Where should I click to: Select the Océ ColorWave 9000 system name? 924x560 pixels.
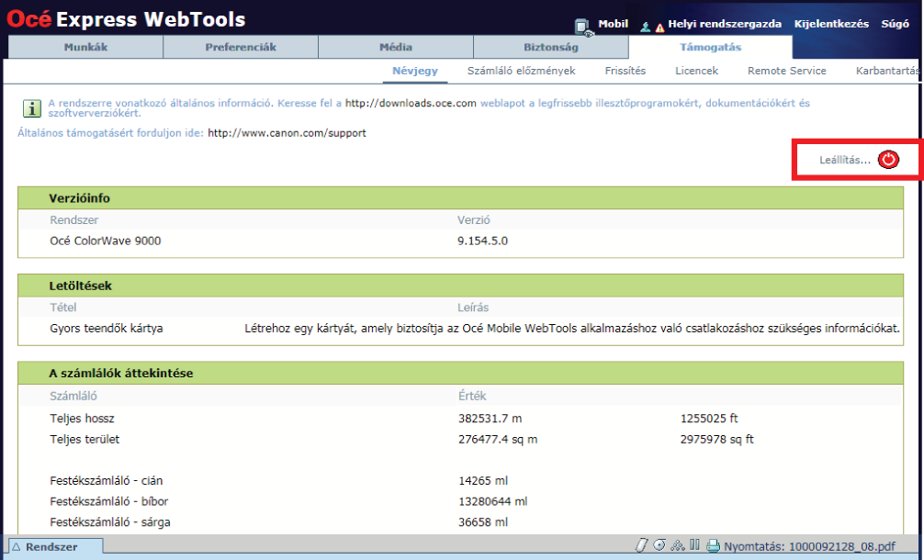click(106, 241)
